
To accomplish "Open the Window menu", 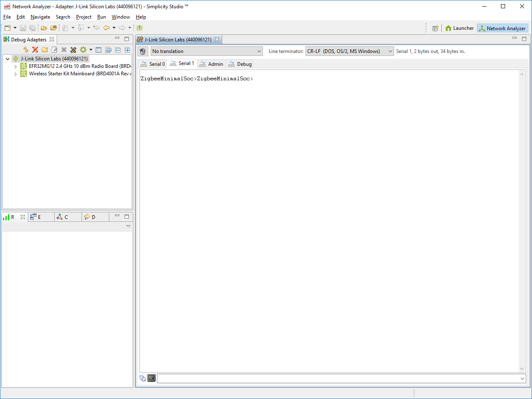I will click(x=121, y=17).
